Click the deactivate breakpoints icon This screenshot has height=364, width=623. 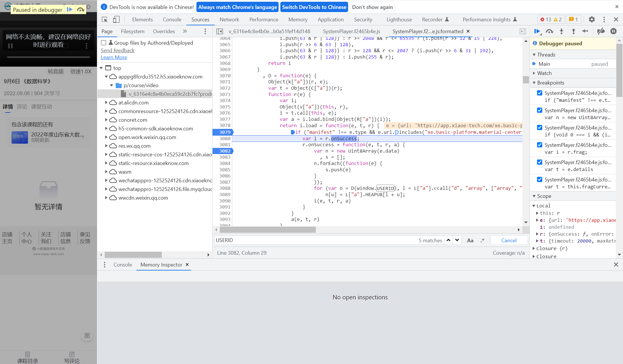tap(601, 31)
